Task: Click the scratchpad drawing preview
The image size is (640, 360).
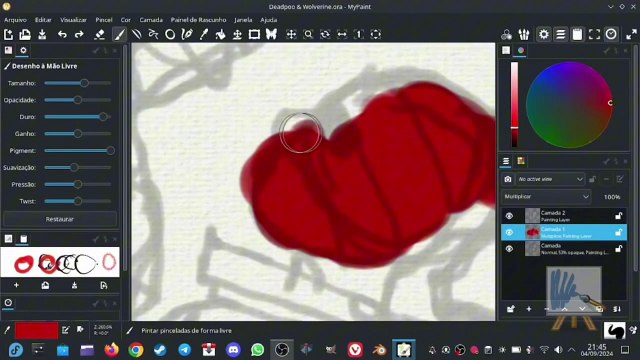Action: point(60,262)
